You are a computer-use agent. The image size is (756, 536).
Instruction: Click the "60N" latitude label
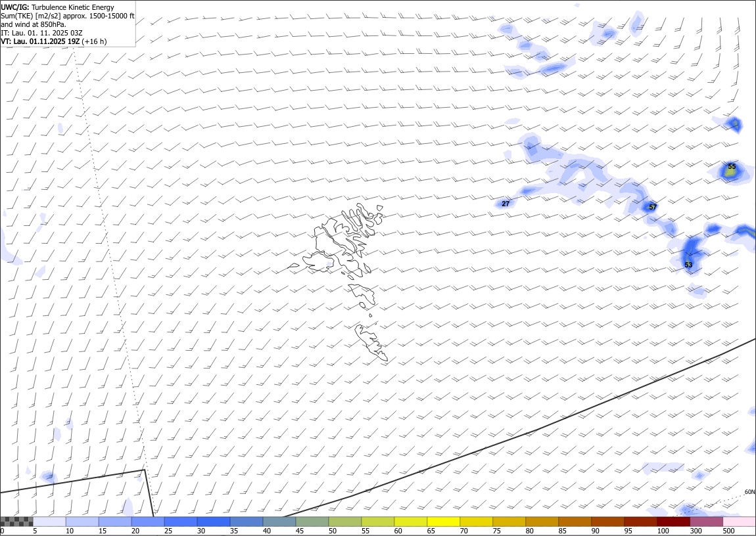[749, 492]
